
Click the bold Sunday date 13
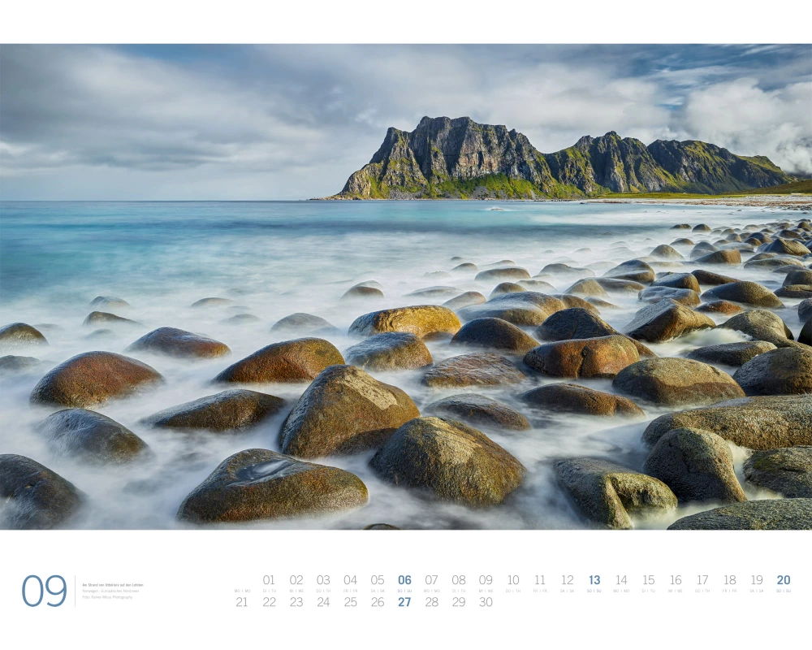(594, 580)
